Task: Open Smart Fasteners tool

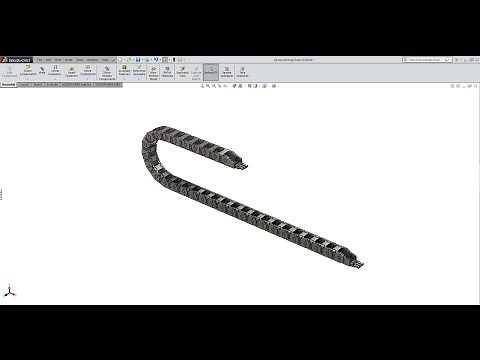Action: pyautogui.click(x=71, y=72)
